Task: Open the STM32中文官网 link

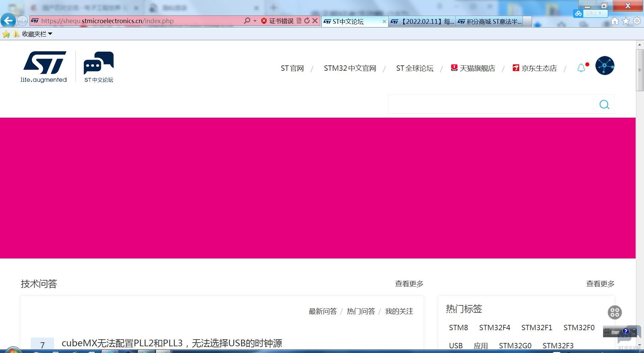Action: [350, 68]
